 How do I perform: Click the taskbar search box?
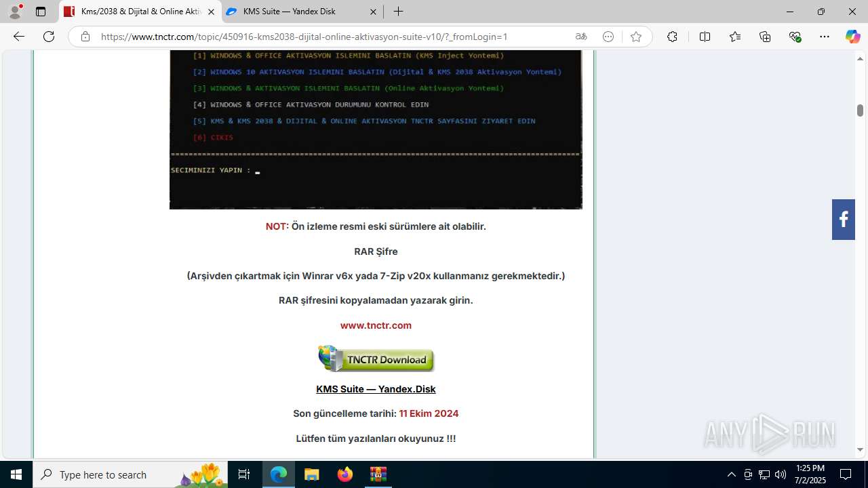coord(130,474)
